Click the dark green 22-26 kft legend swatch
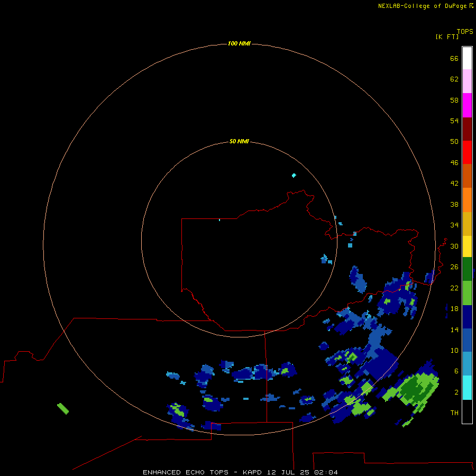Image resolution: width=476 pixels, height=476 pixels. [467, 269]
